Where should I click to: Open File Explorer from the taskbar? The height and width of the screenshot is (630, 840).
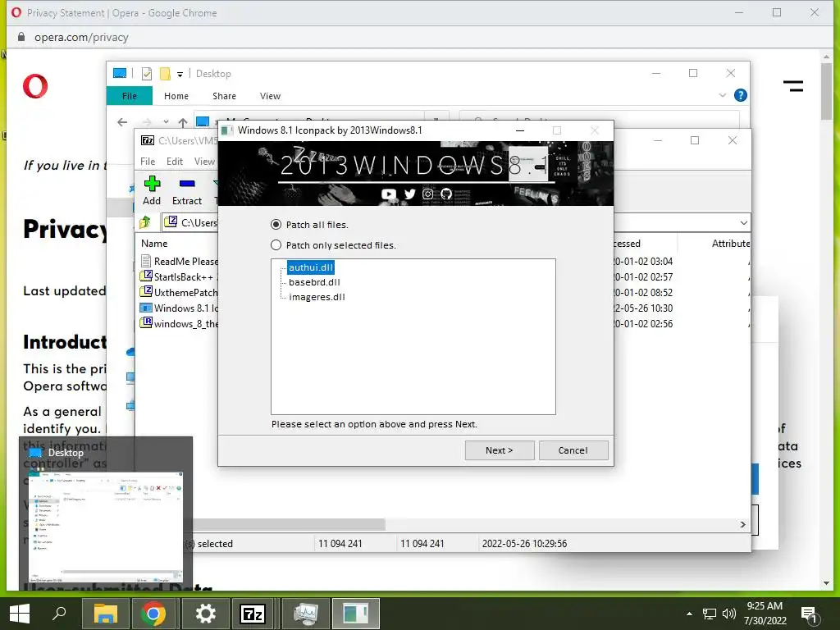click(106, 614)
